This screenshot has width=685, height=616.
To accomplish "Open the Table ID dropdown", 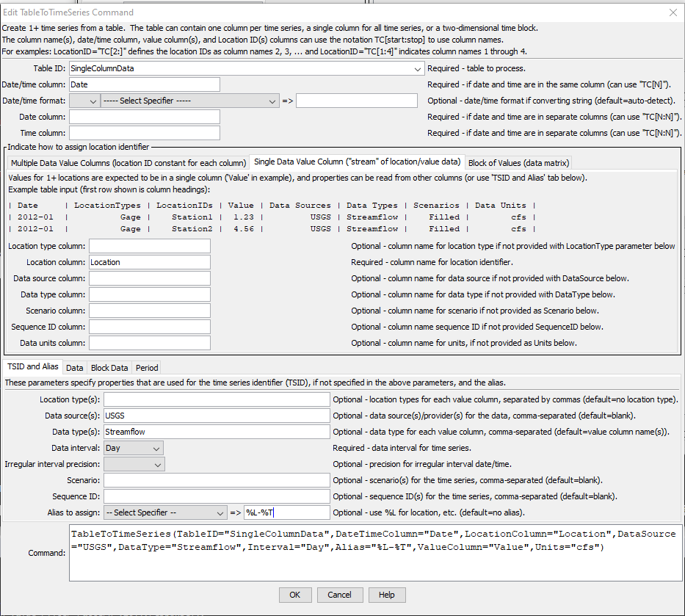I will coord(247,68).
